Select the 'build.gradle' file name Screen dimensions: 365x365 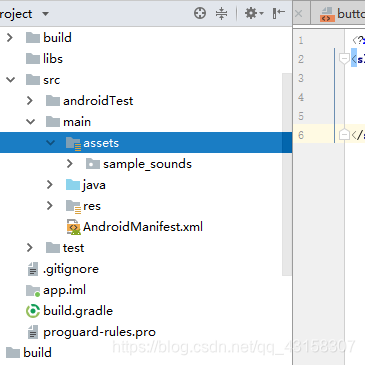(x=78, y=311)
